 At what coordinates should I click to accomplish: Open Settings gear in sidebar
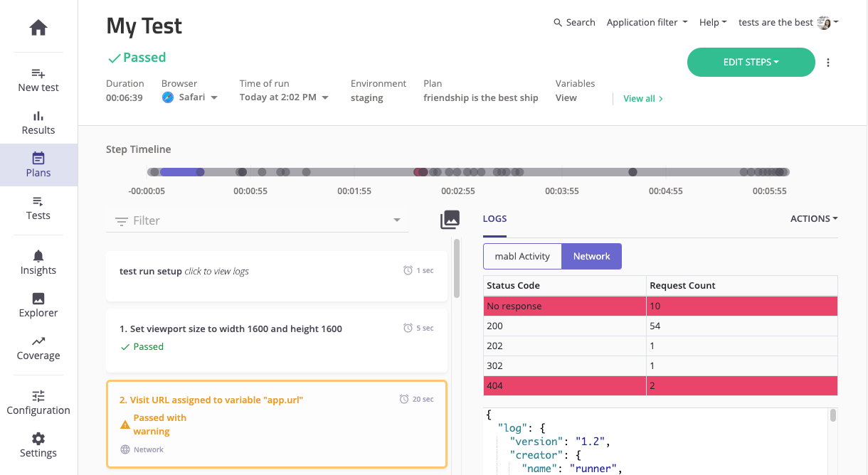click(38, 445)
